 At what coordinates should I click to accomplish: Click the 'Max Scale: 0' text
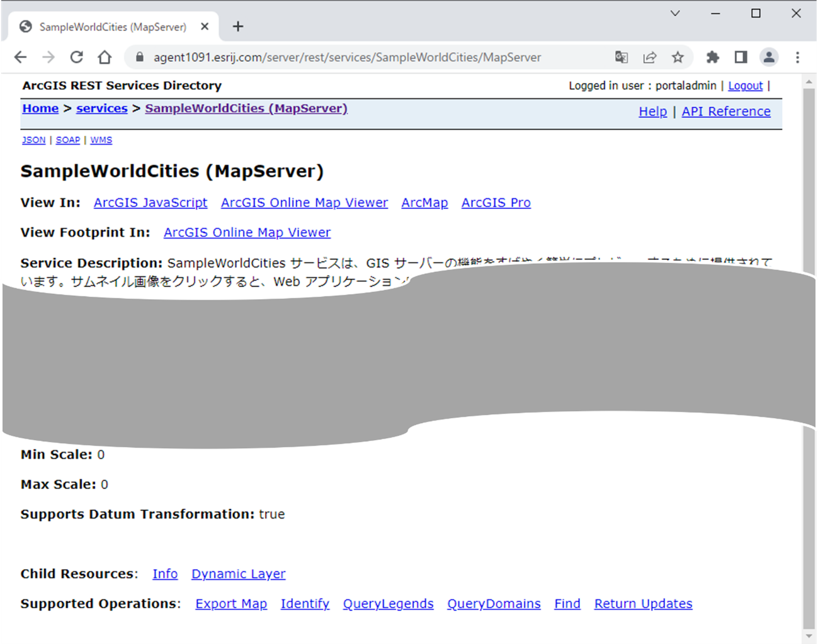64,484
